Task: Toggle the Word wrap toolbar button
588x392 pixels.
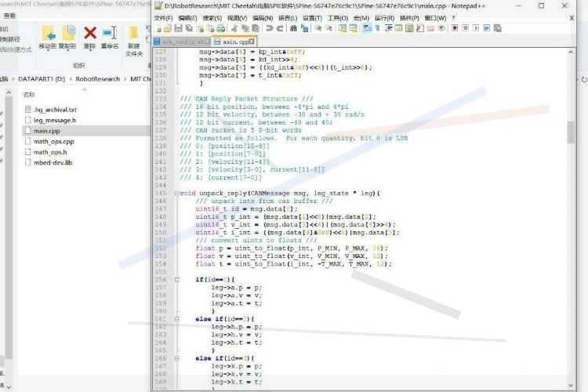Action: (367, 28)
